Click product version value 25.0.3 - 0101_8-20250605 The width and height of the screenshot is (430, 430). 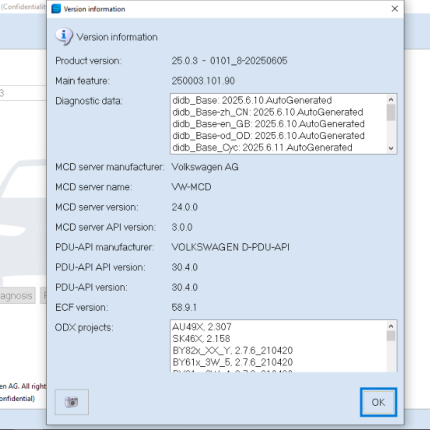click(x=229, y=61)
